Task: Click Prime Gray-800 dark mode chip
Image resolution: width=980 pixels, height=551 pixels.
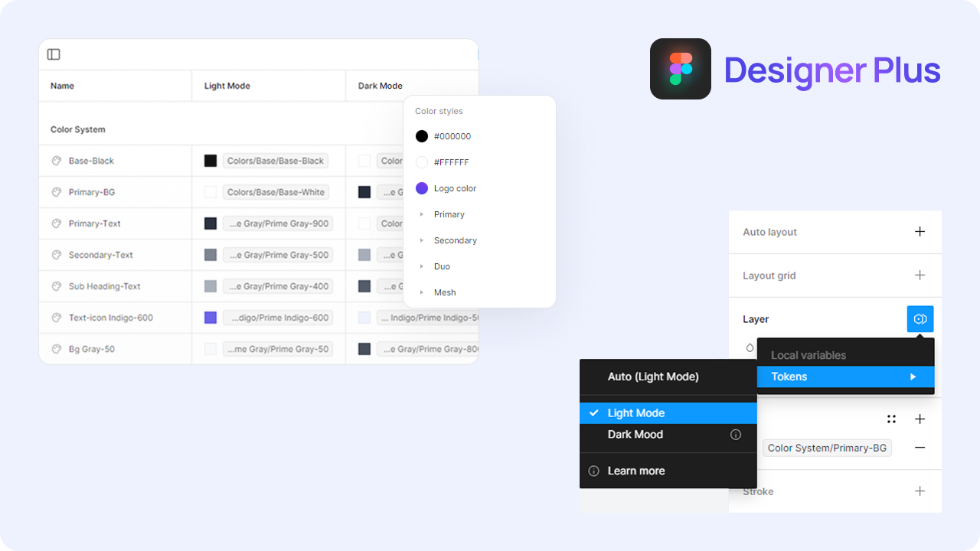Action: click(x=428, y=349)
